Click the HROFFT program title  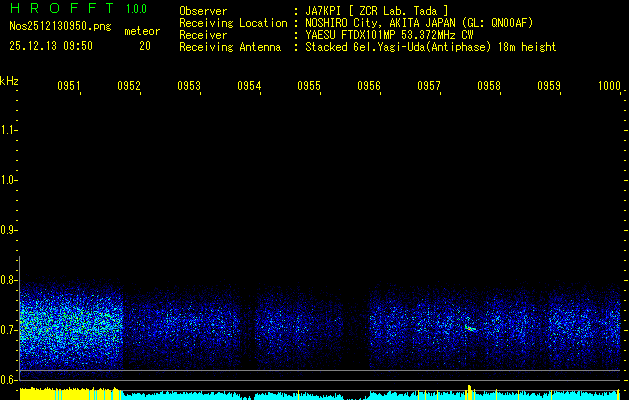pos(61,10)
